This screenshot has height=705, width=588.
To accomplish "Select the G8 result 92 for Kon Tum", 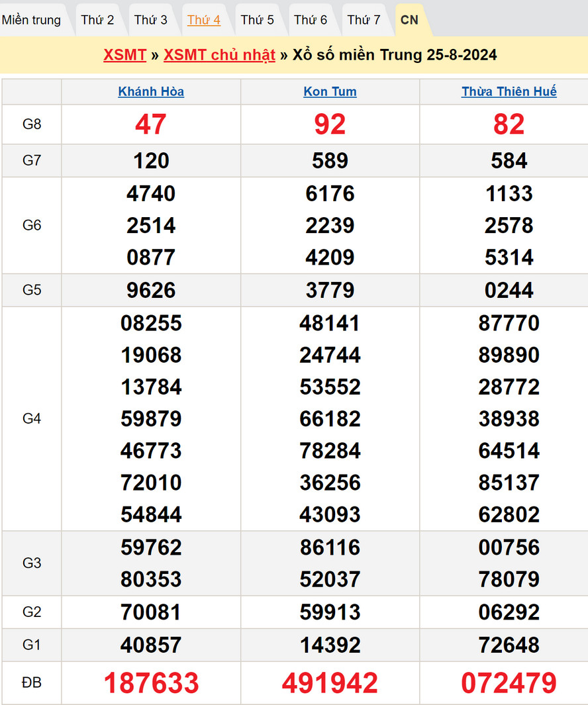I will [x=330, y=124].
